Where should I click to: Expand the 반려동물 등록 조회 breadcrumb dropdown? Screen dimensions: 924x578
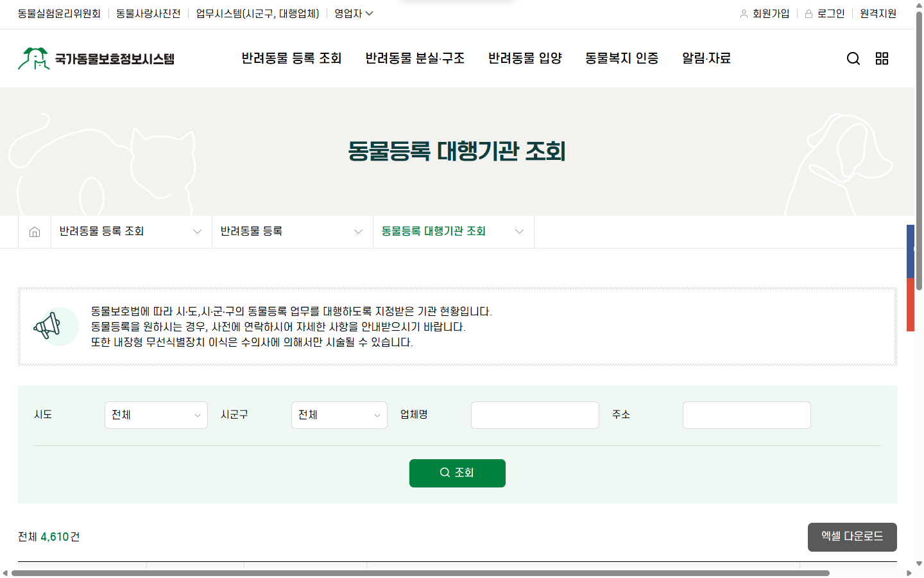point(132,232)
